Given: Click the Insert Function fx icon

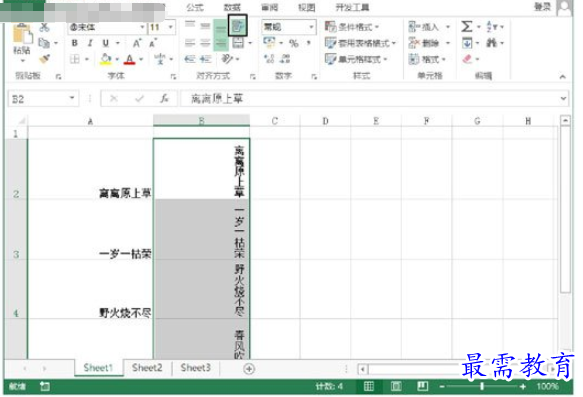Looking at the screenshot, I should (164, 99).
